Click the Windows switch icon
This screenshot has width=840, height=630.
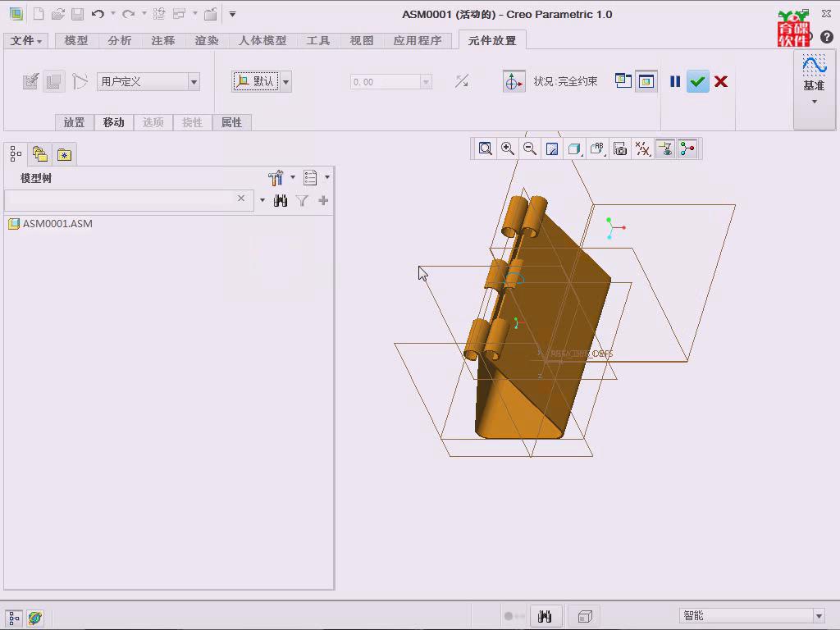point(180,14)
